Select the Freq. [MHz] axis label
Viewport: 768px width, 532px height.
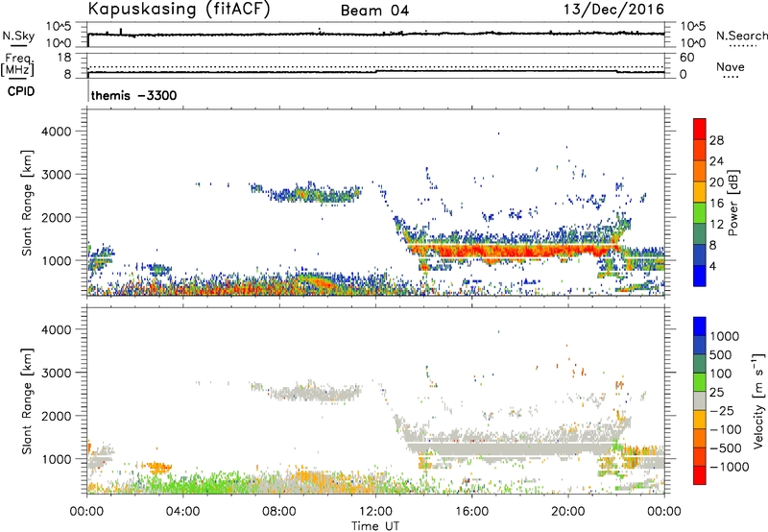tap(17, 64)
